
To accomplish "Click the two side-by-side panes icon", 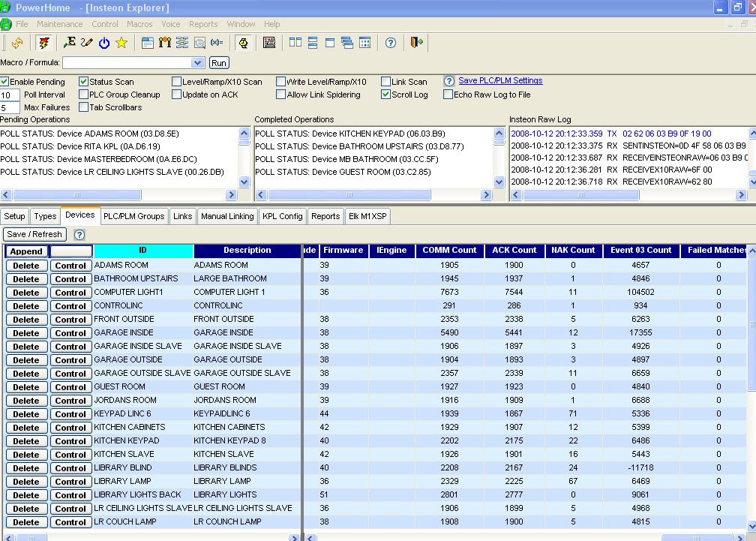I will click(x=295, y=43).
